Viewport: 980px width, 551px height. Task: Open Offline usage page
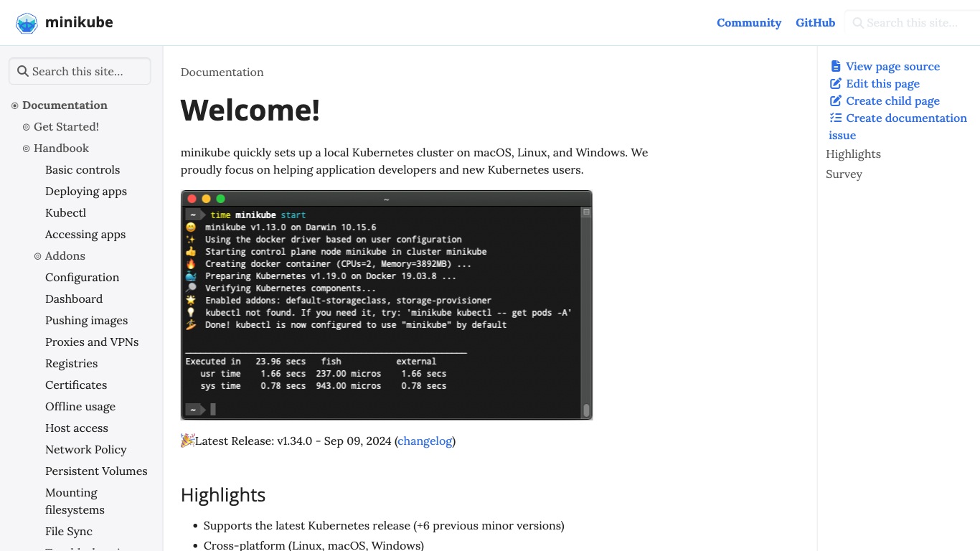pyautogui.click(x=80, y=406)
